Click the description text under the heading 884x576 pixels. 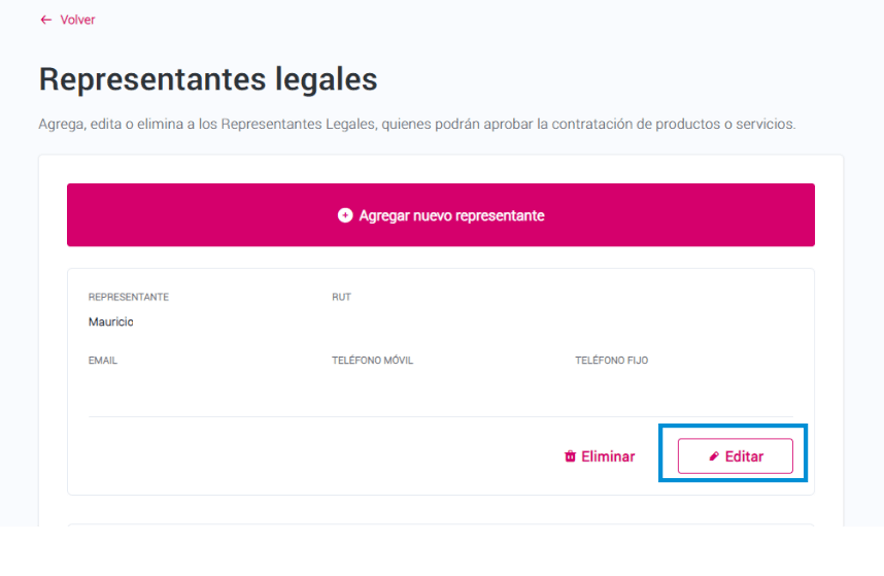click(417, 124)
